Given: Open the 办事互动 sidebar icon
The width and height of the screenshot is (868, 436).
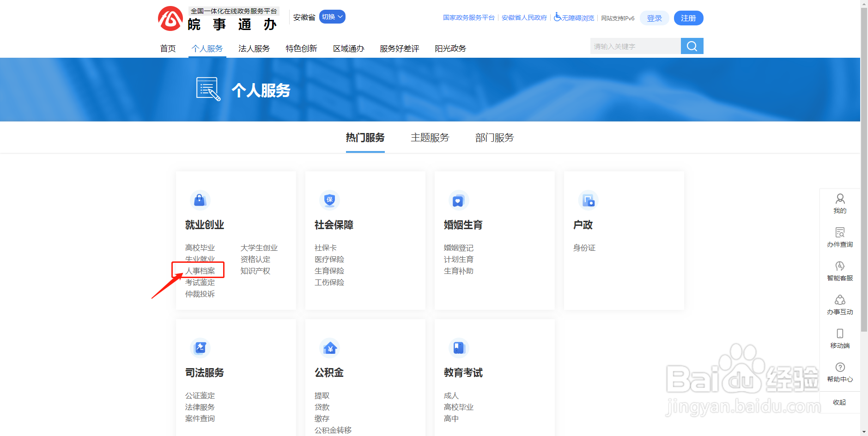Looking at the screenshot, I should (840, 305).
